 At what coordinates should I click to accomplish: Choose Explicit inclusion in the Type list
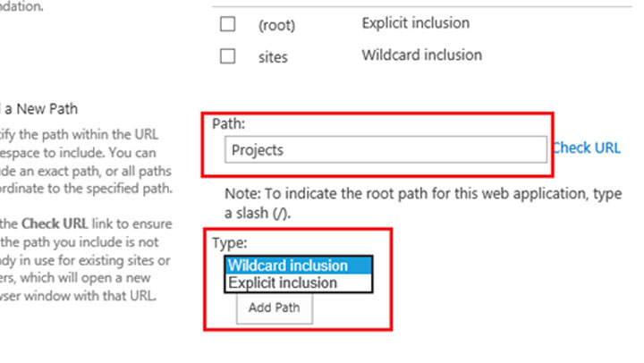pos(299,283)
